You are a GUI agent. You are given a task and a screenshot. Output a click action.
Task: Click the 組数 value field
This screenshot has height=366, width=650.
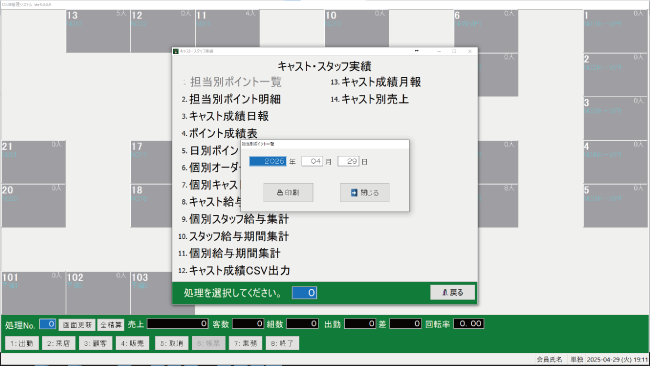coord(303,324)
